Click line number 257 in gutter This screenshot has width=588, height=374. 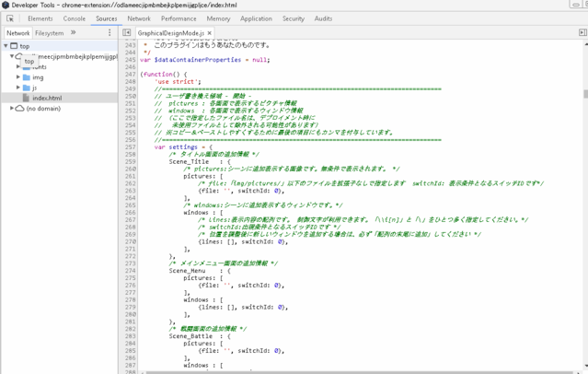[x=131, y=146]
